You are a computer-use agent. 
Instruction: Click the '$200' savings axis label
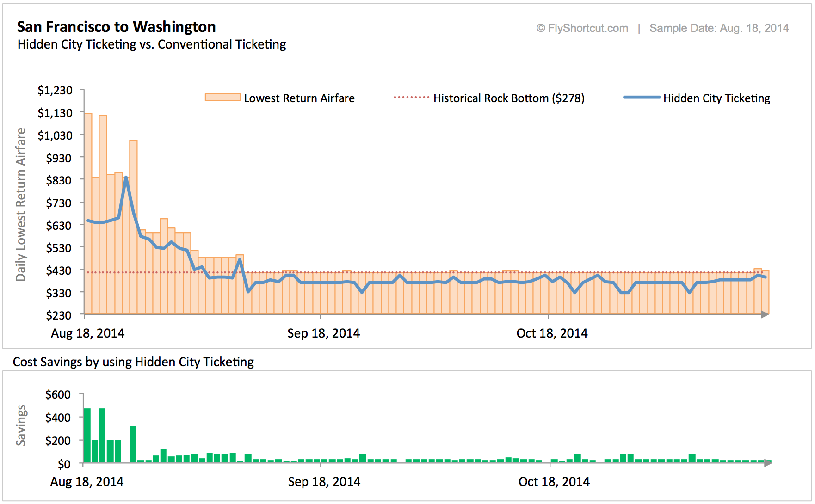coord(58,441)
